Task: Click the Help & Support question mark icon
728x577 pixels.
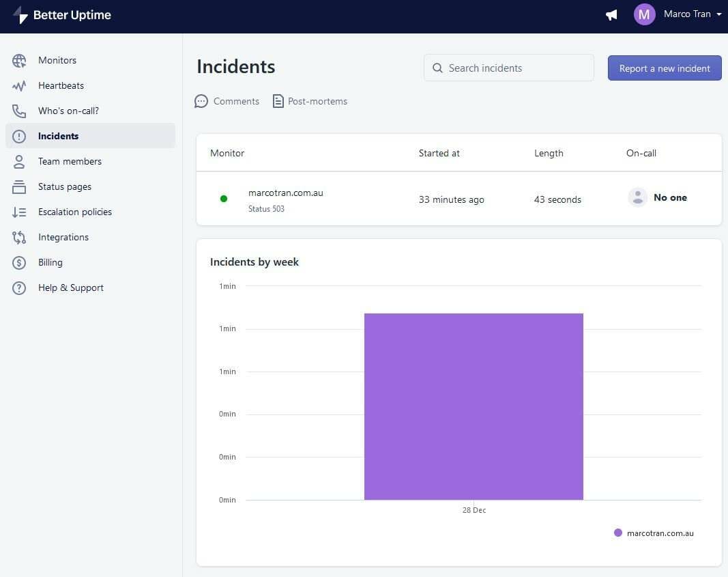Action: [18, 287]
